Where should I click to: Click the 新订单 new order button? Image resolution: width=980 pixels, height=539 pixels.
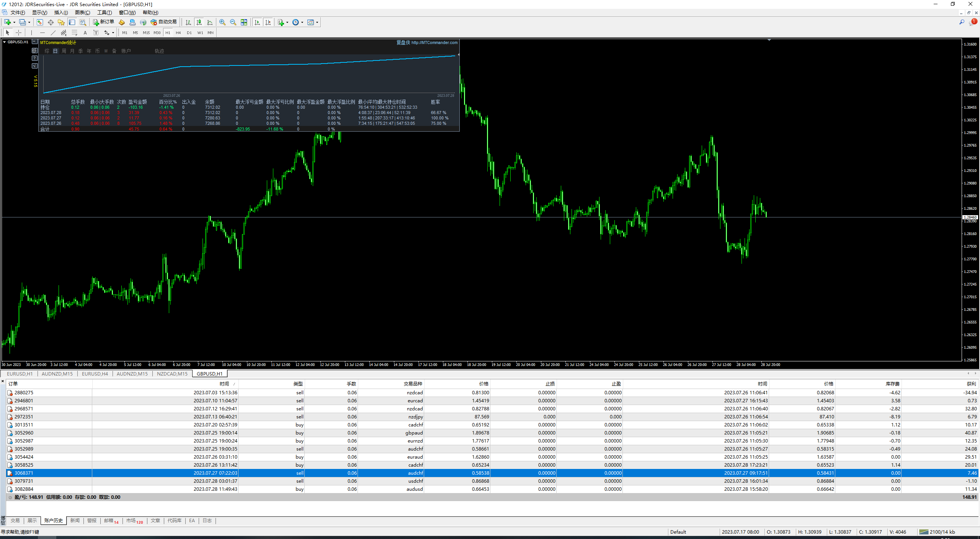[x=103, y=22]
